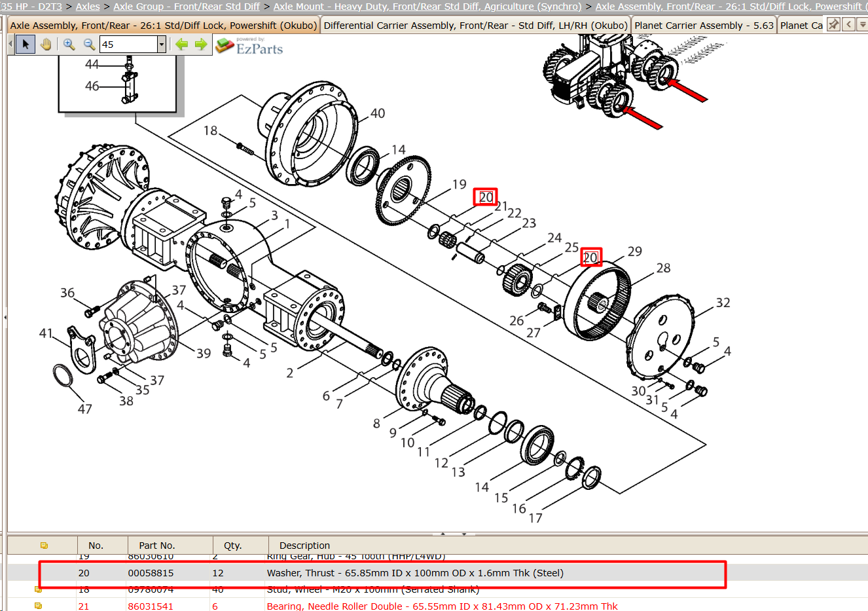The height and width of the screenshot is (611, 868).
Task: Click callout 41 by the bracket
Action: pyautogui.click(x=46, y=333)
